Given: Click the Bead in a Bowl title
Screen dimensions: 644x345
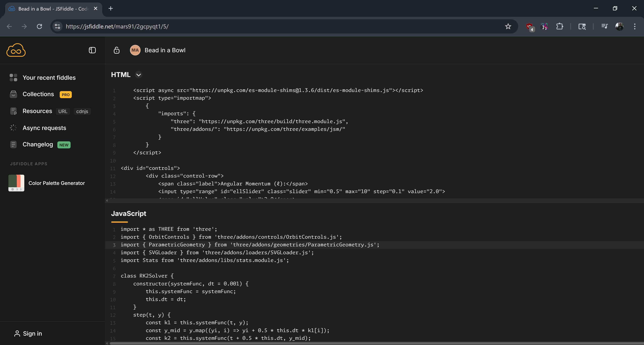Looking at the screenshot, I should click(165, 50).
